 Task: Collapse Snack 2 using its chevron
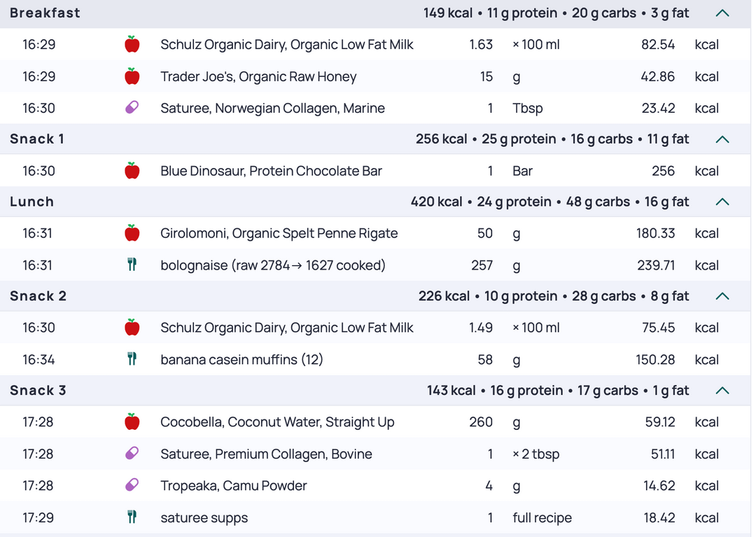click(722, 296)
